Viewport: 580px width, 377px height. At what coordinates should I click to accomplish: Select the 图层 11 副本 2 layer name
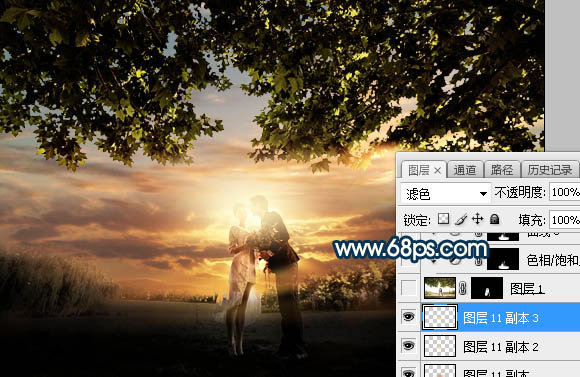coord(500,347)
